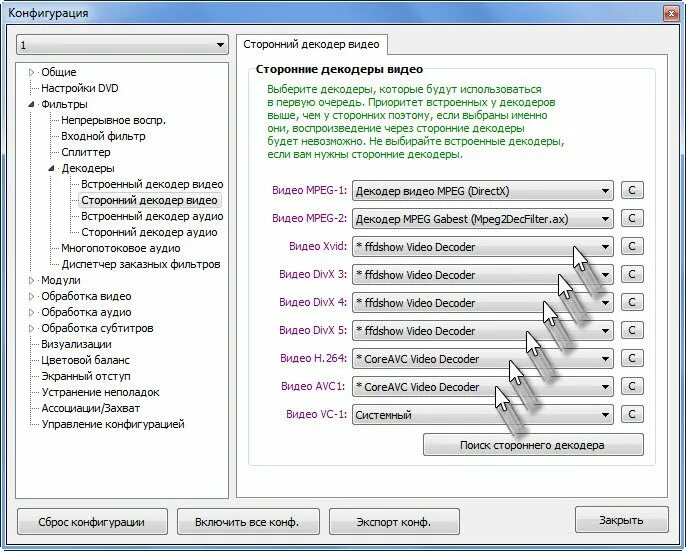Click the C button for Видео MPEG-2
The height and width of the screenshot is (551, 686).
click(x=632, y=218)
